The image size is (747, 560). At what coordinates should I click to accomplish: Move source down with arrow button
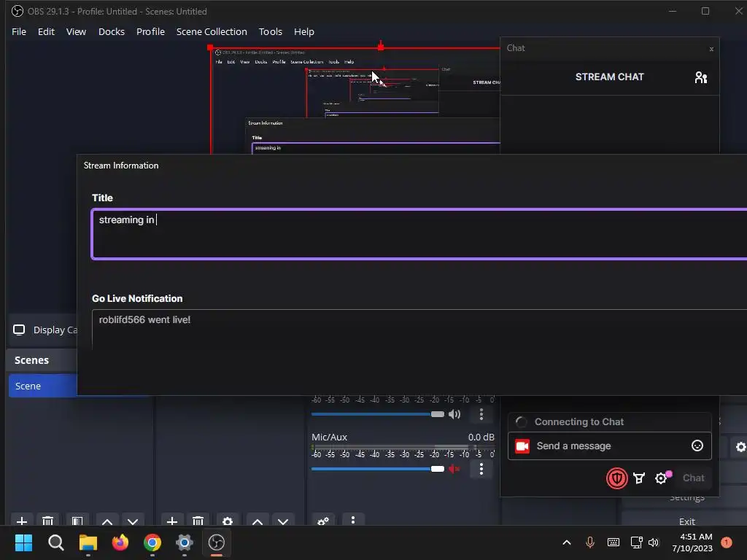pyautogui.click(x=283, y=521)
